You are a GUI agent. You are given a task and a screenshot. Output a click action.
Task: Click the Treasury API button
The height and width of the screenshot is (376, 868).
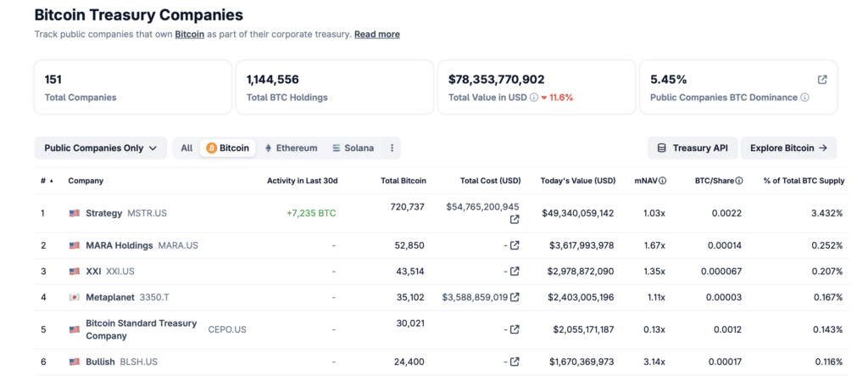(693, 148)
